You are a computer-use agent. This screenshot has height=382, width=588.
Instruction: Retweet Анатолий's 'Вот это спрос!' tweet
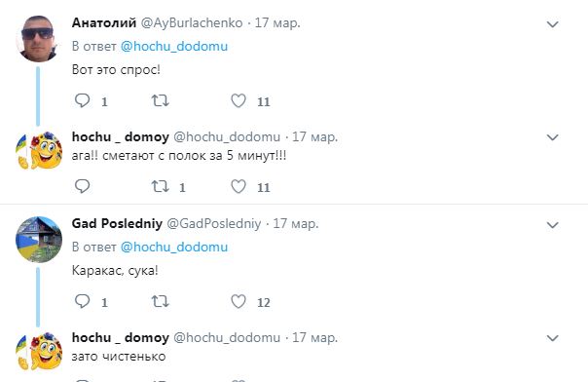[x=160, y=100]
